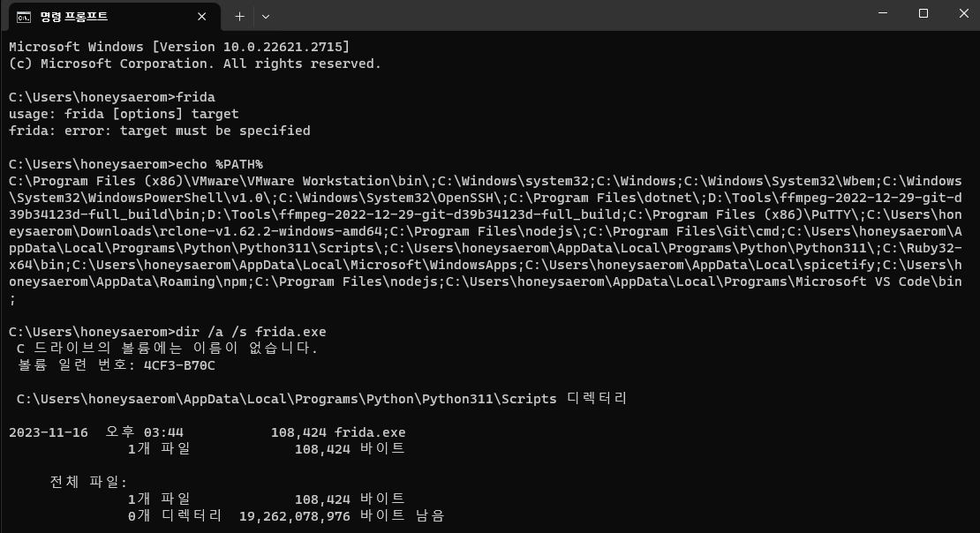The width and height of the screenshot is (980, 533).
Task: Click the 2023-11-16 file date
Action: pyautogui.click(x=49, y=432)
